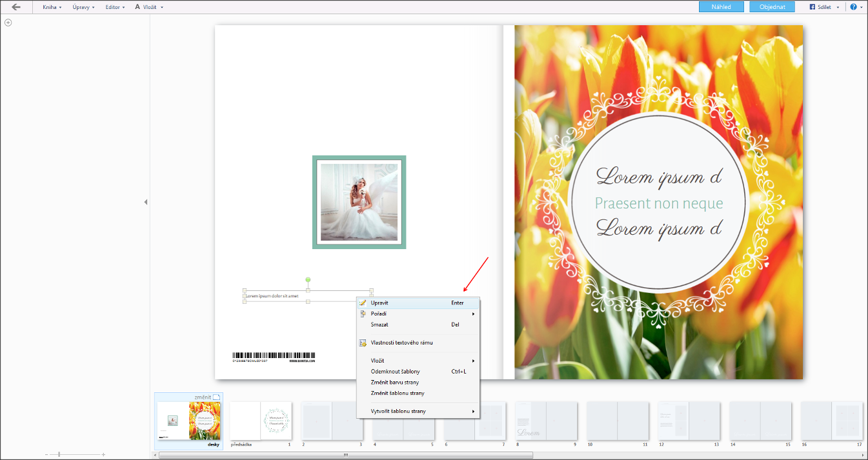This screenshot has height=460, width=868.
Task: Open the Kniha dropdown menu
Action: coord(52,7)
